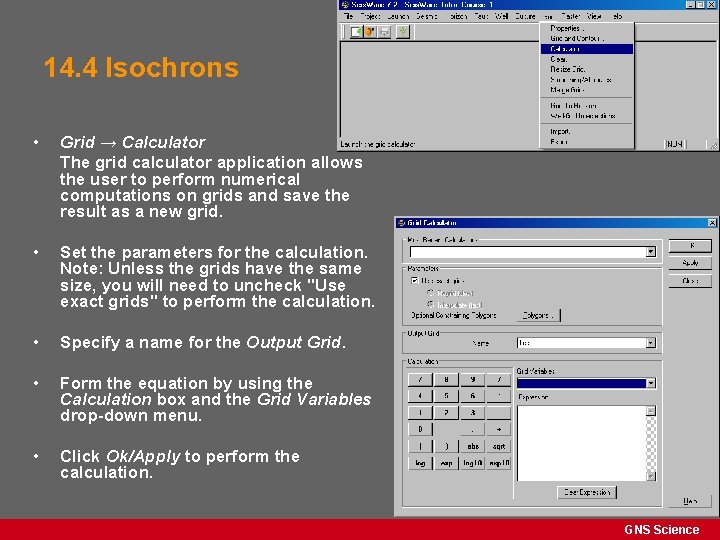Click the Help button in Grid Calculator
Viewport: 720px width, 540px height.
690,501
